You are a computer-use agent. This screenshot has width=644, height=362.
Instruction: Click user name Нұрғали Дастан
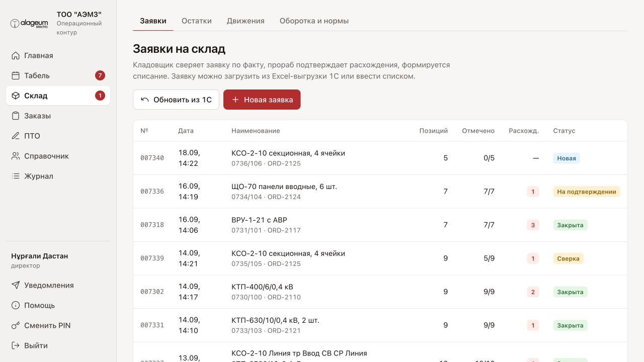pos(40,256)
